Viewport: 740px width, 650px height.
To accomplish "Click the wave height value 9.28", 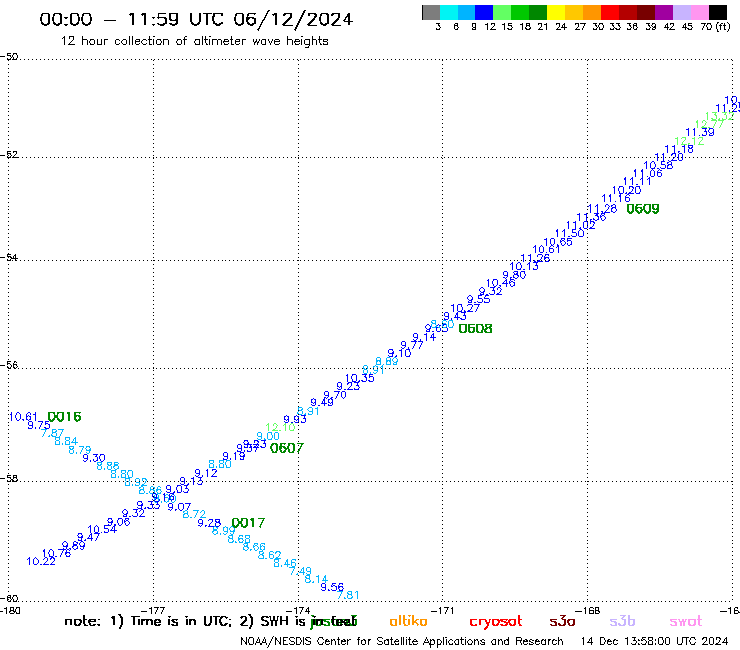I will pos(209,523).
